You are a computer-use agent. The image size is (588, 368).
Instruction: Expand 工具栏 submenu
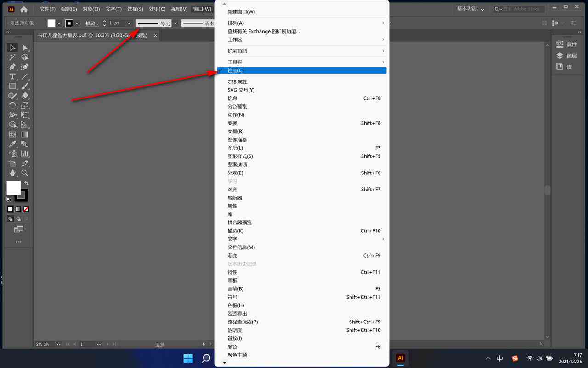tap(302, 62)
